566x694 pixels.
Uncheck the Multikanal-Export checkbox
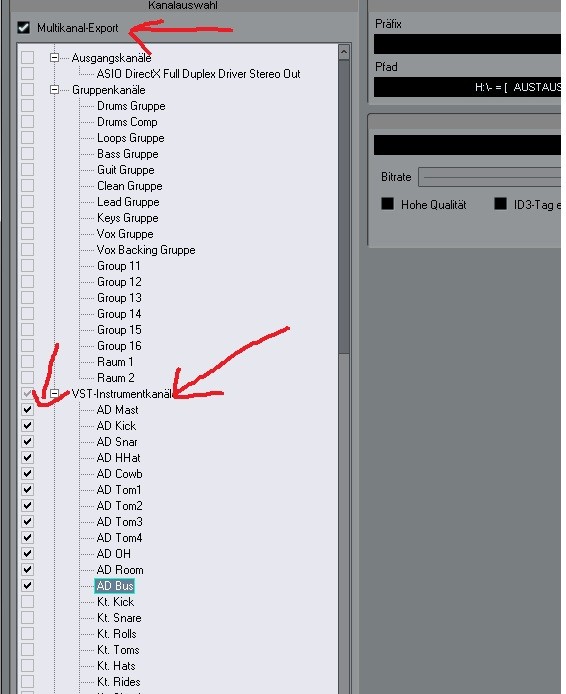pos(23,28)
